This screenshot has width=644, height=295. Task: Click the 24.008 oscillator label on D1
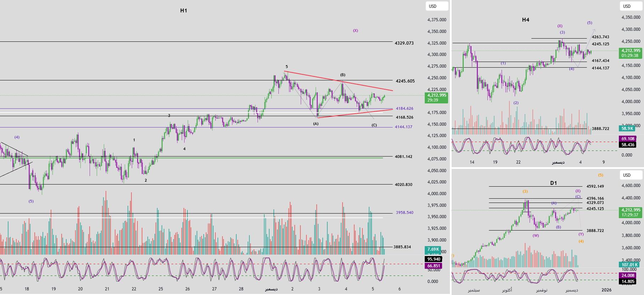[628, 276]
